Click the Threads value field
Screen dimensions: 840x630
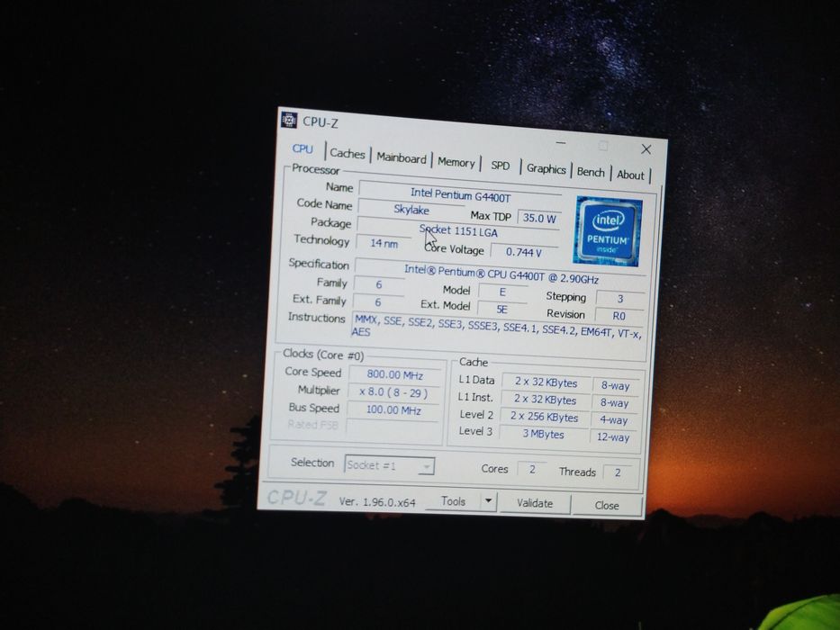point(618,472)
